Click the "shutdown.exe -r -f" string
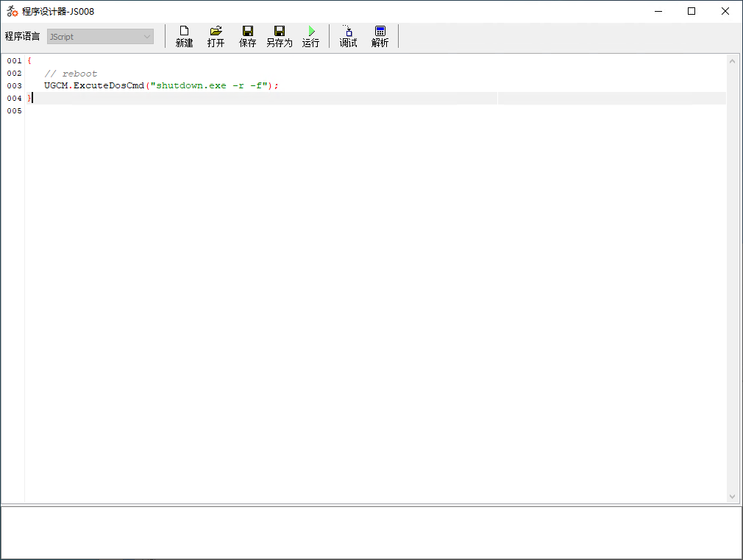This screenshot has width=743, height=560. coord(208,85)
